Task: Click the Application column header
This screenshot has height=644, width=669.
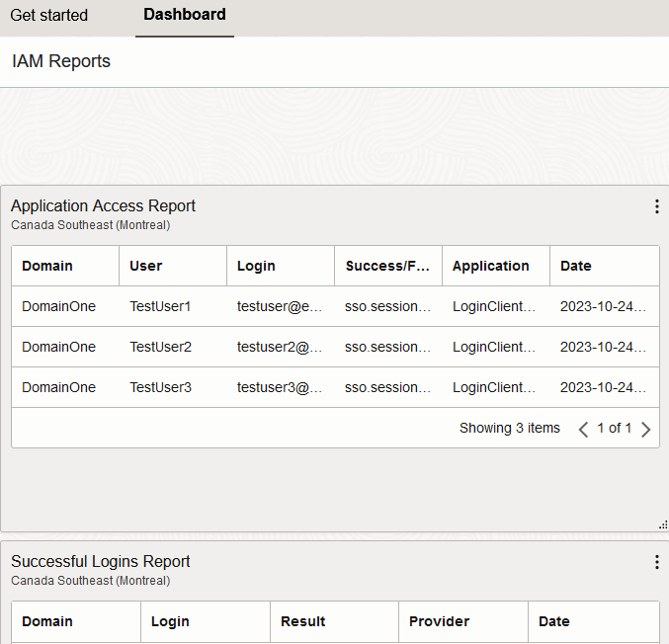Action: (496, 266)
